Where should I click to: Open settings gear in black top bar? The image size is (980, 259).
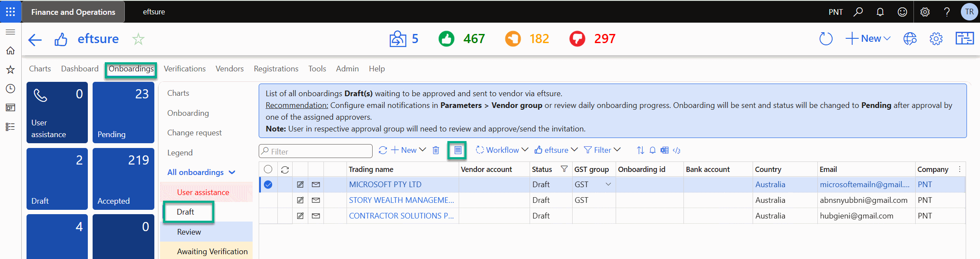(x=925, y=12)
